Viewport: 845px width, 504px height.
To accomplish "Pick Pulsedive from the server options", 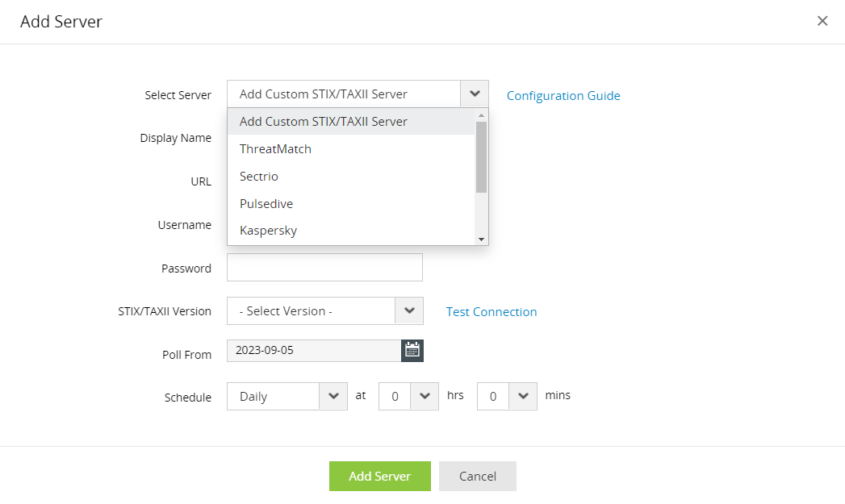I will tap(266, 204).
